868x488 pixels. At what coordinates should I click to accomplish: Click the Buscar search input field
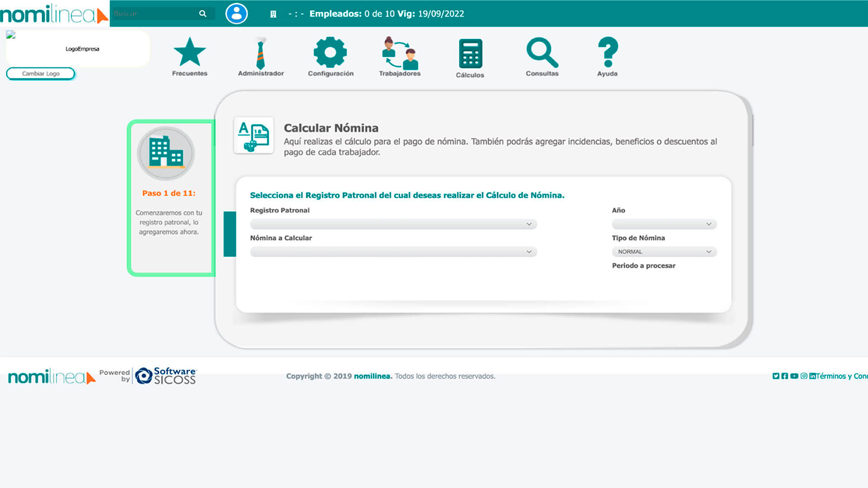click(x=154, y=14)
